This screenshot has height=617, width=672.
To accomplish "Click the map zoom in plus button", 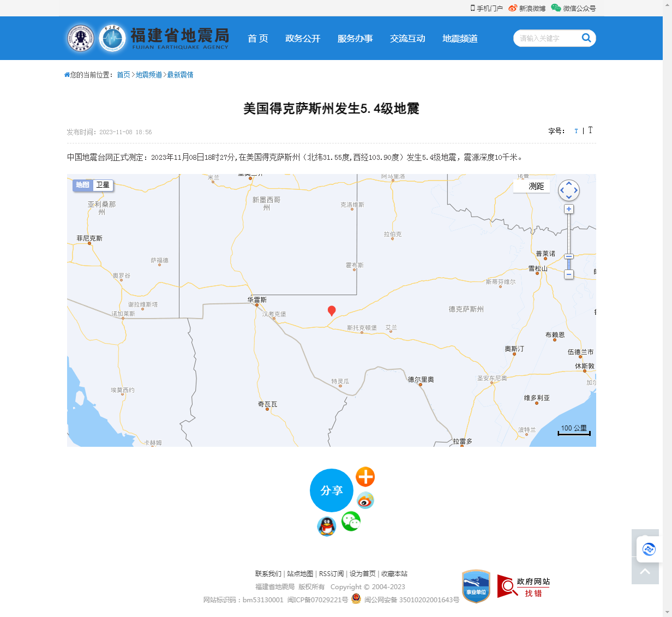I will (569, 209).
